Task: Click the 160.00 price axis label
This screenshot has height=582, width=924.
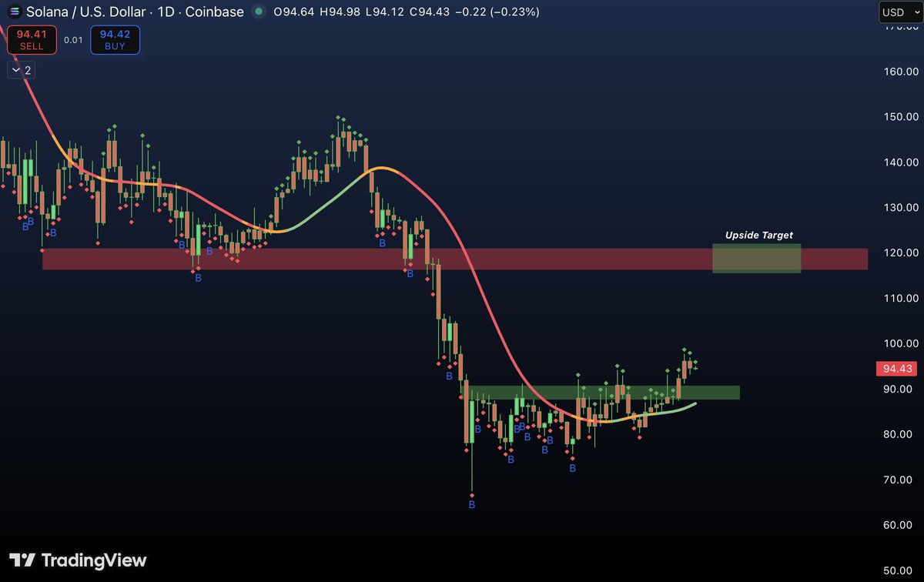Action: click(901, 72)
